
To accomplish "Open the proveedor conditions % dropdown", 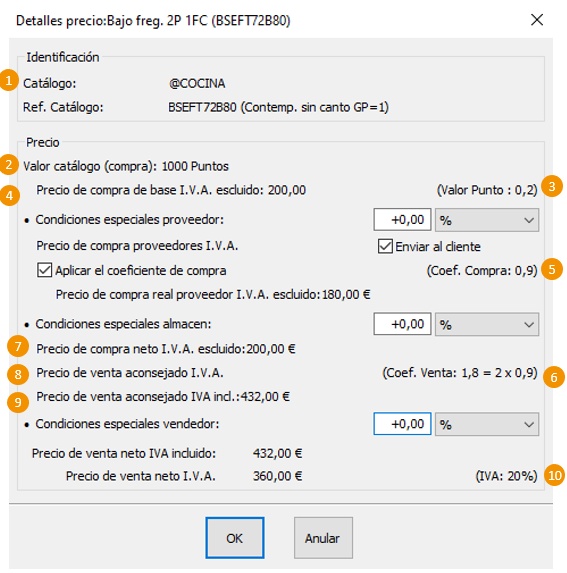I will click(487, 220).
